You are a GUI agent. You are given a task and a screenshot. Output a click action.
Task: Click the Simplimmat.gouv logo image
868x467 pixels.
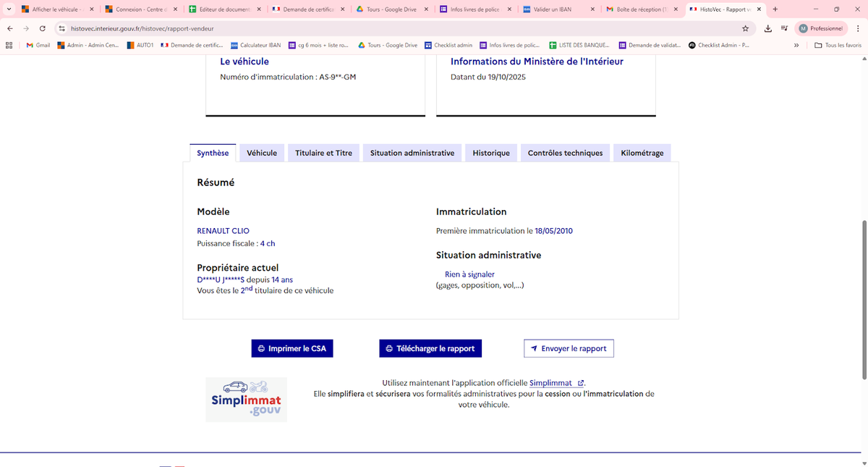(x=246, y=400)
